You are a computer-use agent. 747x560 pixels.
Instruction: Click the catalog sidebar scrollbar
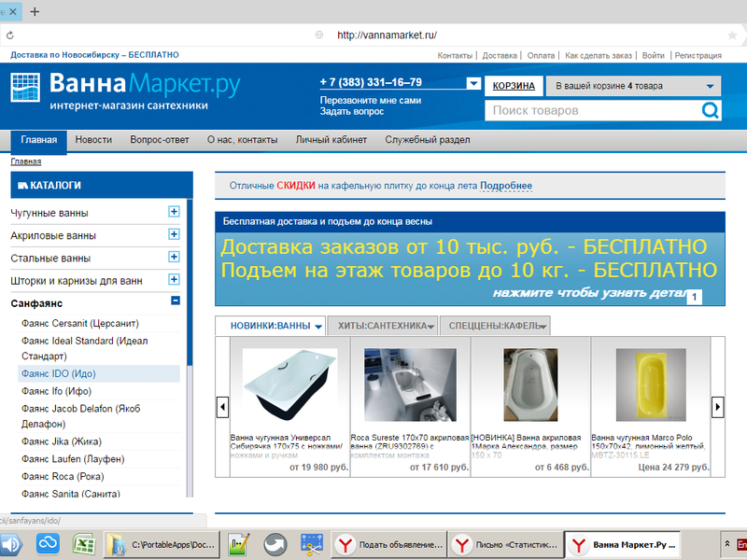click(190, 347)
